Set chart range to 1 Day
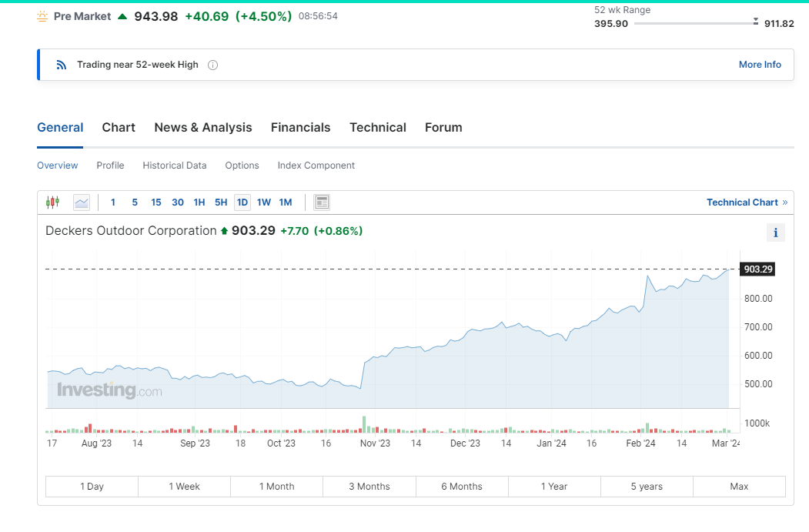Image resolution: width=809 pixels, height=532 pixels. pos(92,487)
